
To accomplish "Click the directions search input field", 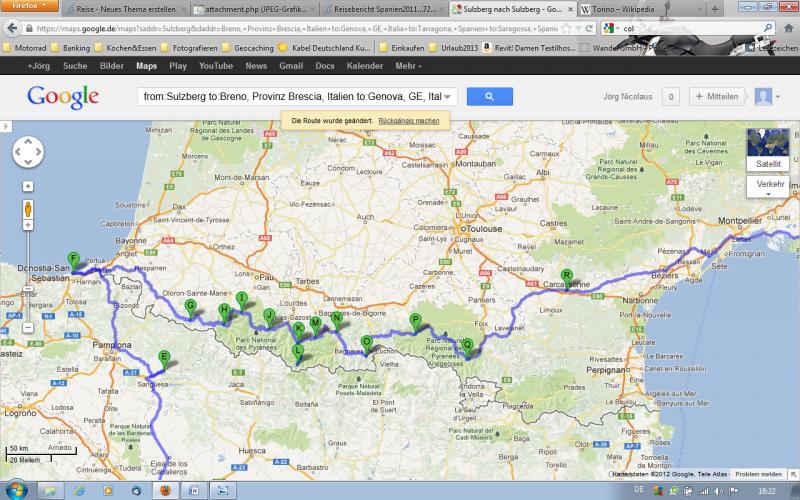I will (291, 96).
